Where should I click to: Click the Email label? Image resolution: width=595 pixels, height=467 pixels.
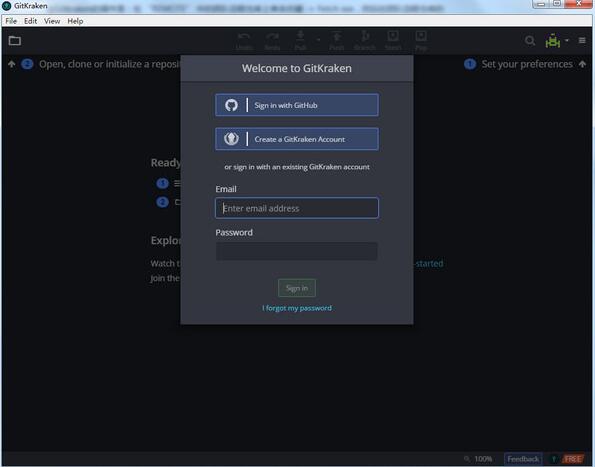click(226, 189)
